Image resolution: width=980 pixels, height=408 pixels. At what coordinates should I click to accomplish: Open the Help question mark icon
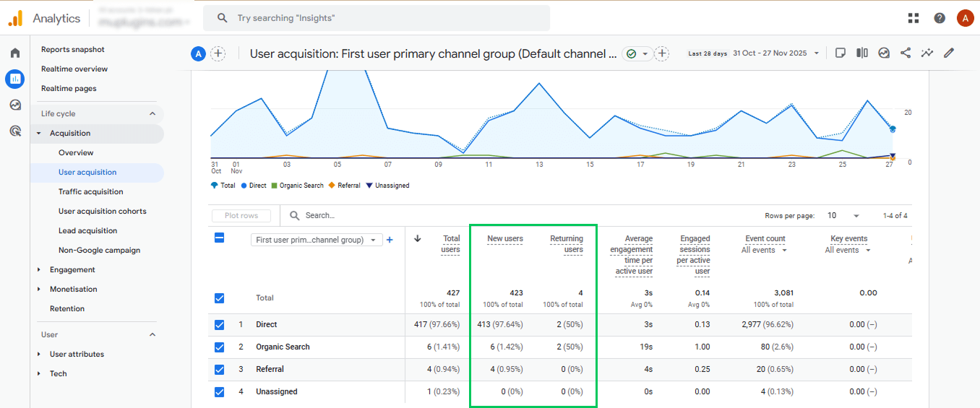pos(940,18)
